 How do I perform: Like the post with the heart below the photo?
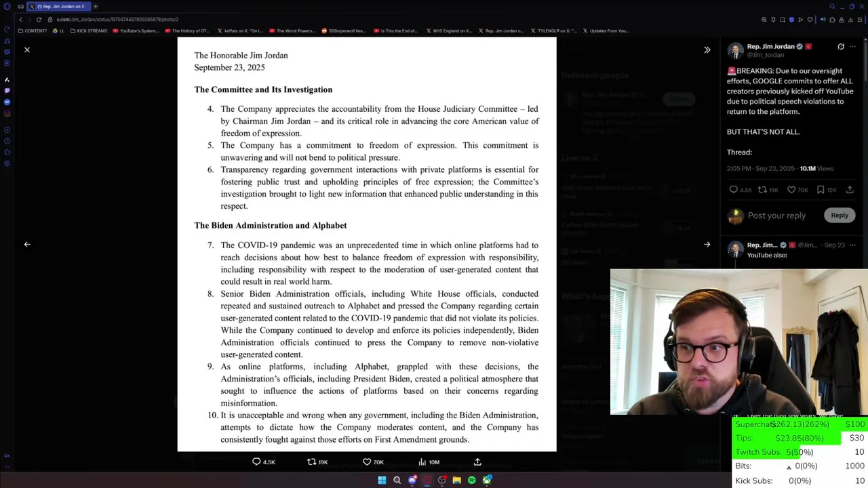coord(367,462)
